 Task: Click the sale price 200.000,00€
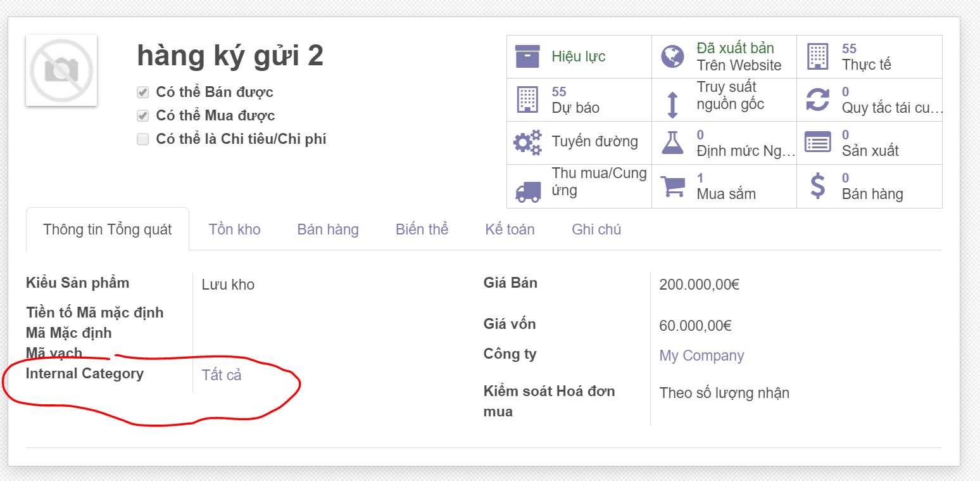[699, 285]
